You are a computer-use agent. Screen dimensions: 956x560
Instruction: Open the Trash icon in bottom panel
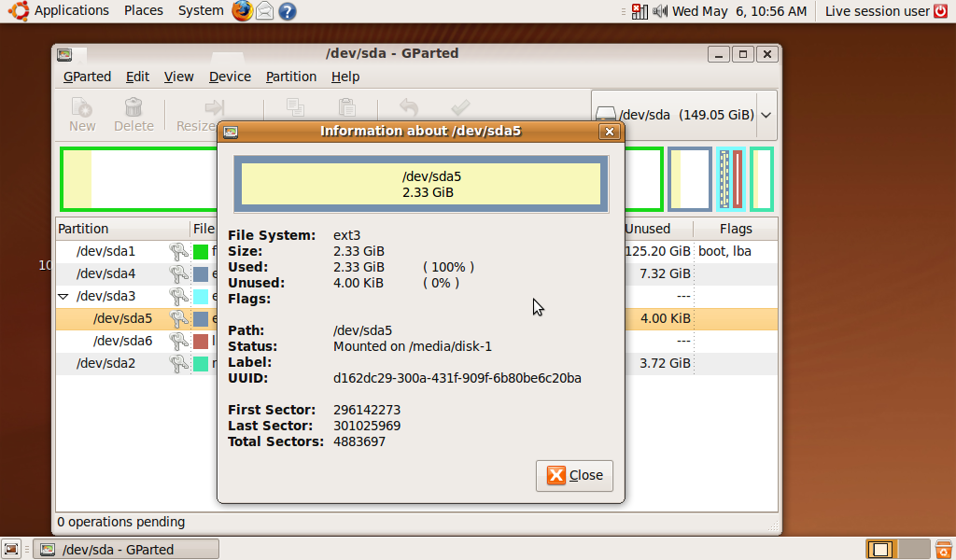coord(943,549)
